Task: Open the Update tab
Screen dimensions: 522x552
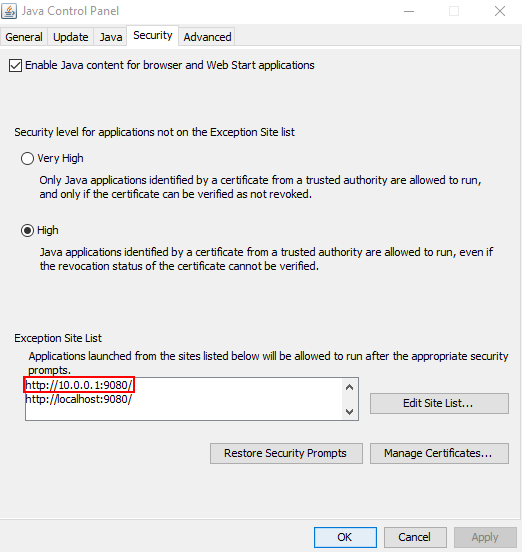Action: tap(70, 37)
